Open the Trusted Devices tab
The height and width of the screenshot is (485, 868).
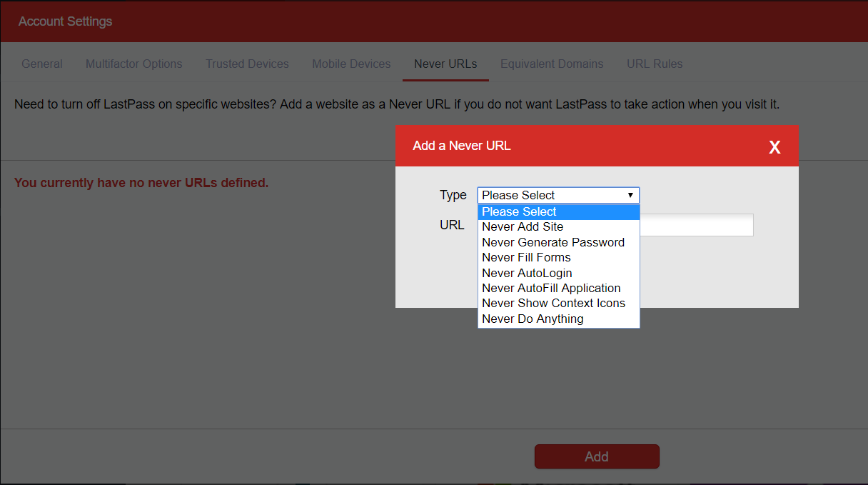click(247, 64)
